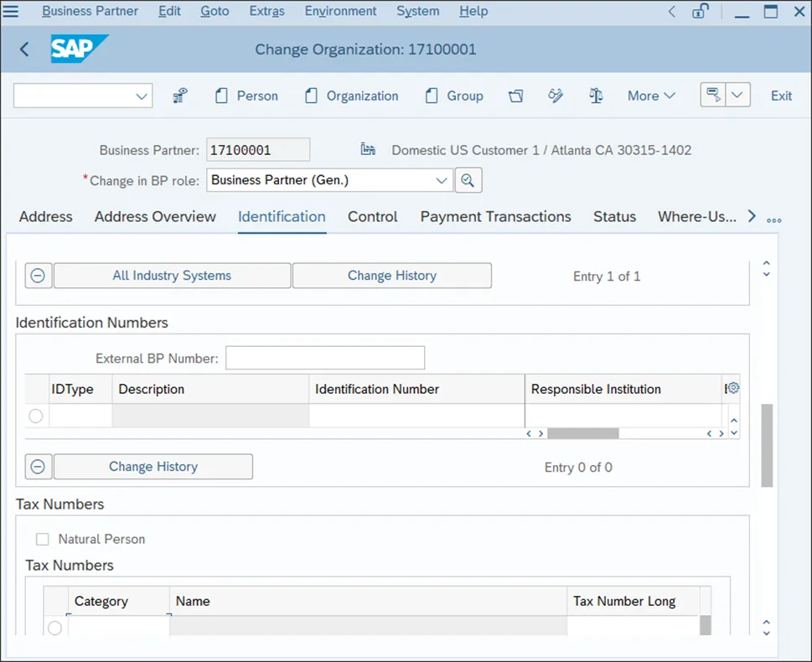Open the Change in BP role dropdown

[x=442, y=180]
